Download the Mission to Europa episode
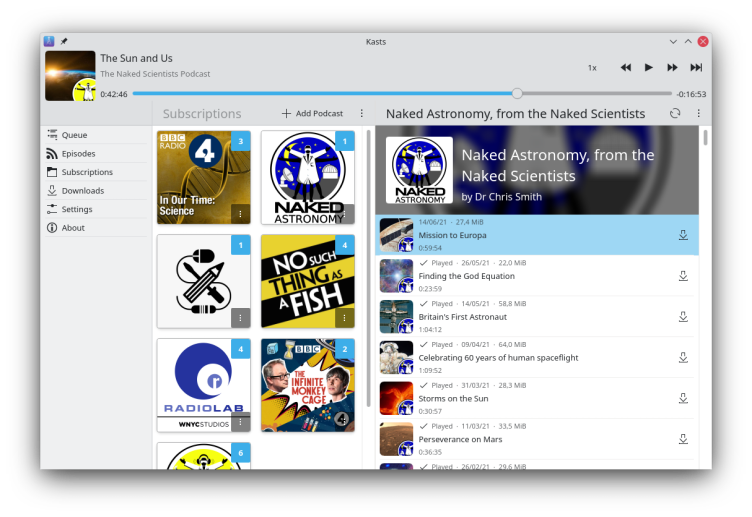This screenshot has height=517, width=752. pos(683,235)
